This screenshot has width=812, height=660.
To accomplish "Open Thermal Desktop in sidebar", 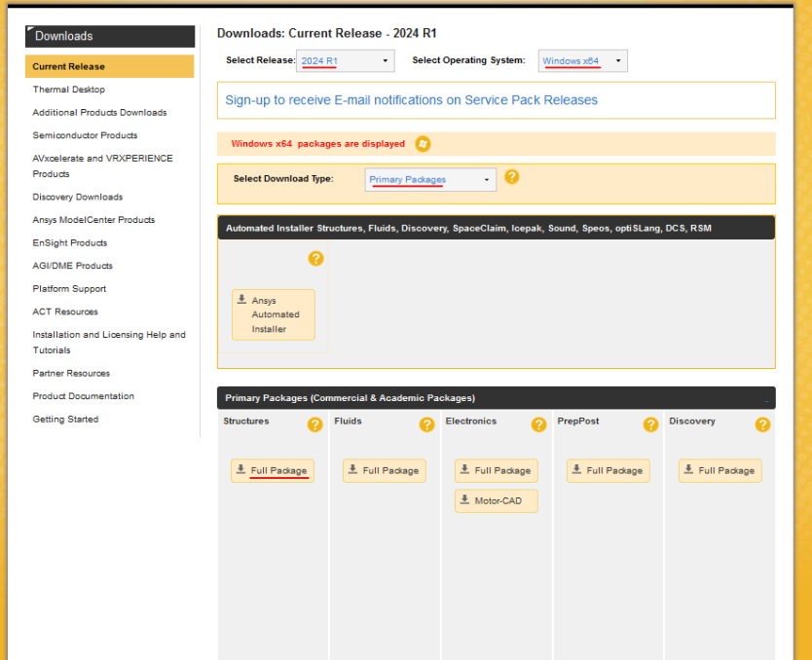I will tap(68, 90).
